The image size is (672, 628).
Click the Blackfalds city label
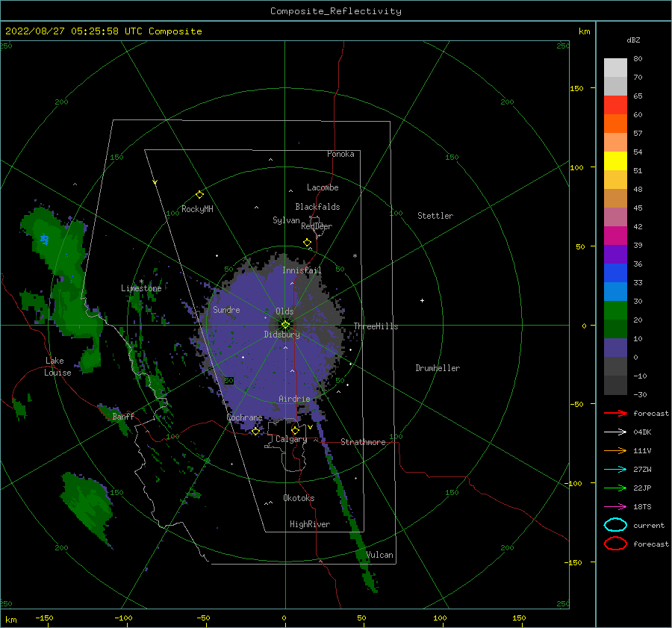(317, 207)
